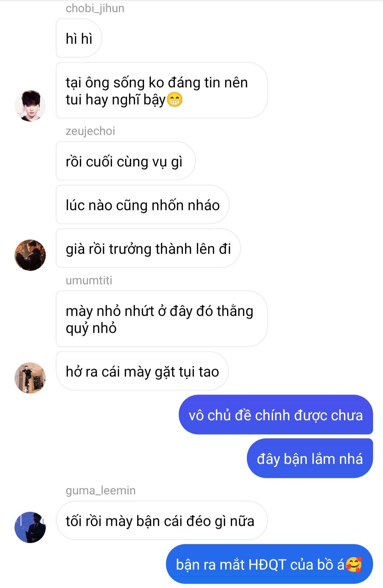Select "mày nhỏ nhứt ở đây" message bubble
Screen dimensions: 383x588
(x=162, y=319)
